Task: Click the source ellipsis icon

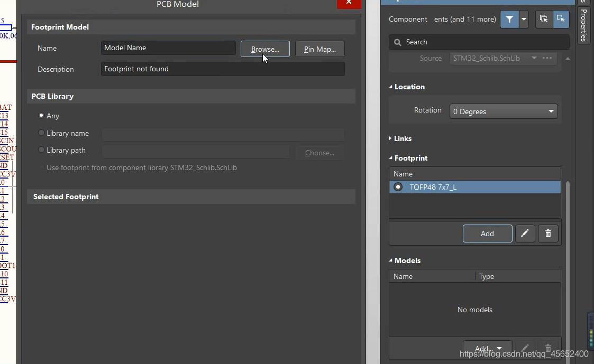Action: click(x=547, y=58)
